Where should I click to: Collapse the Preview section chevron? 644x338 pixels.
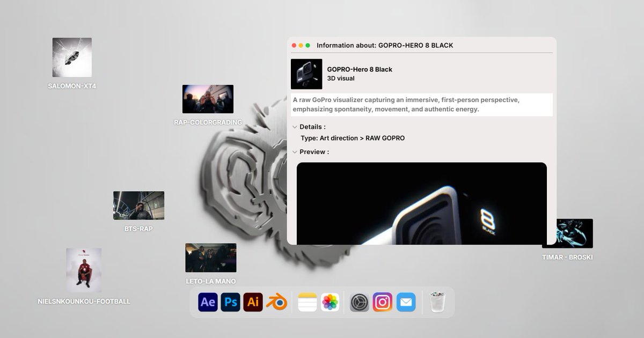coord(295,152)
